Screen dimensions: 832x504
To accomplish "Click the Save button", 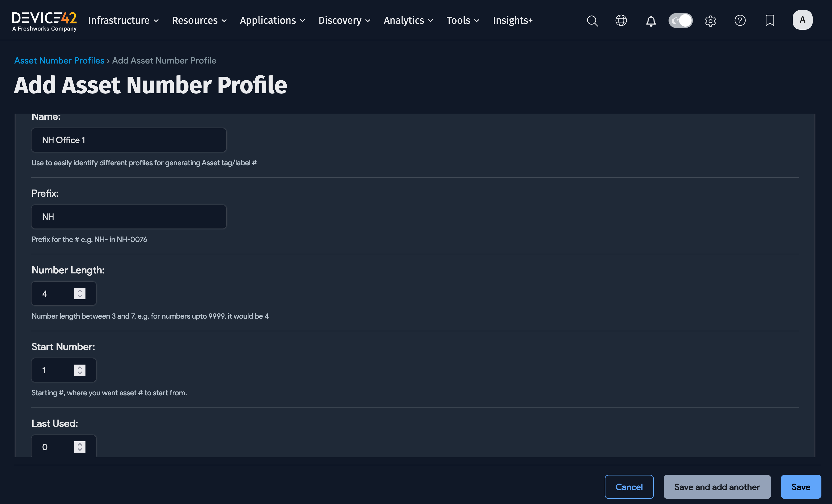I will tap(801, 486).
